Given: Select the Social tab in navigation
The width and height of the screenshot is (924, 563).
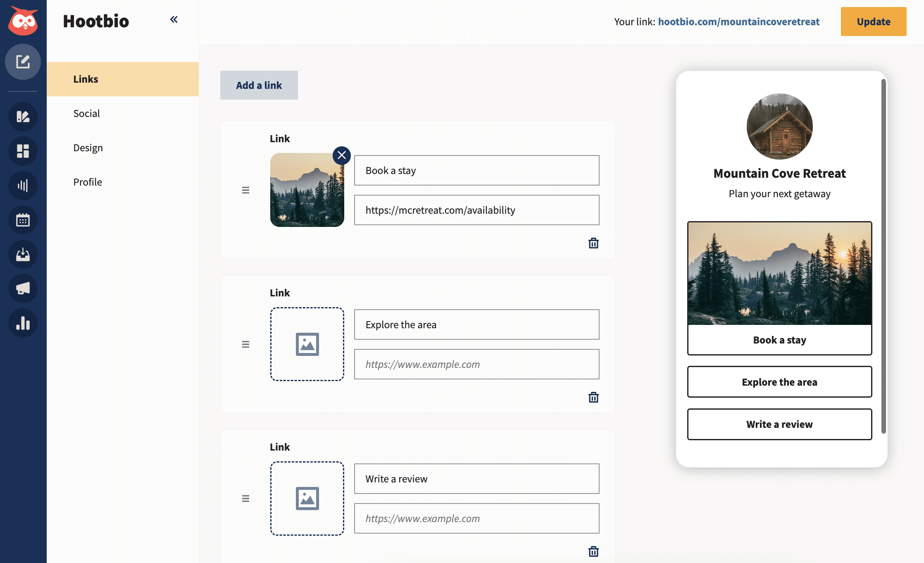Looking at the screenshot, I should coord(86,112).
